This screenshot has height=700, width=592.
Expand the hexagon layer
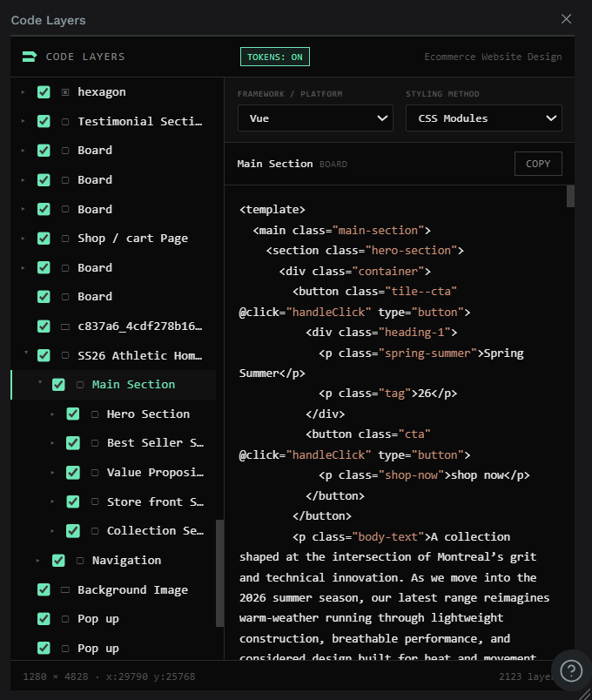23,92
